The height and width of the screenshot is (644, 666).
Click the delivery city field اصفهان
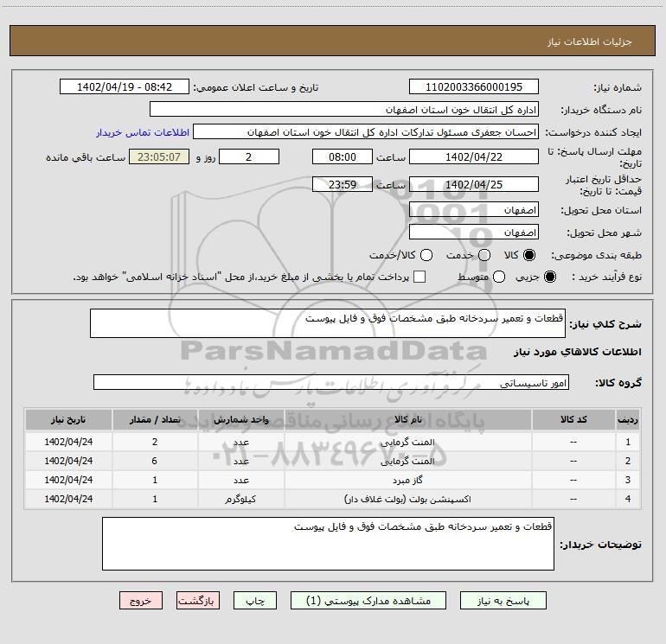coord(474,233)
